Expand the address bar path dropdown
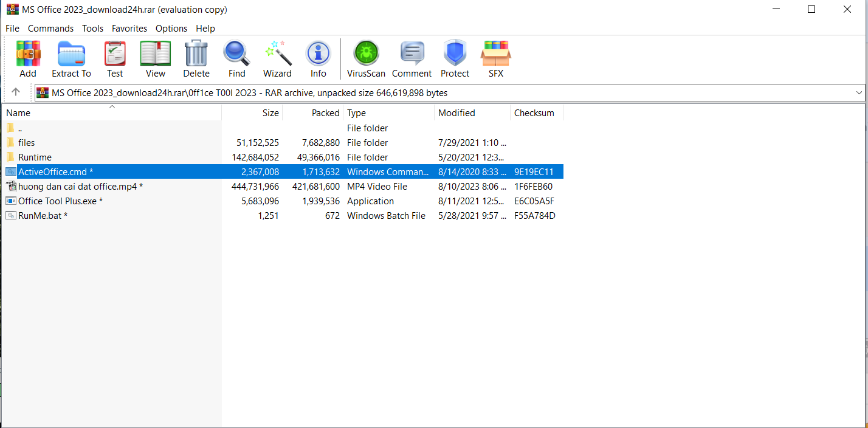This screenshot has height=428, width=868. [x=859, y=93]
